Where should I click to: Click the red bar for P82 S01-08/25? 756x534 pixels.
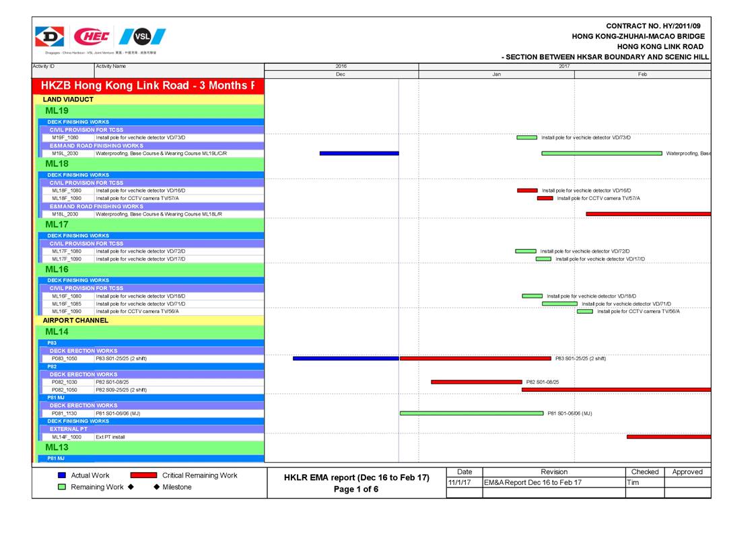477,382
